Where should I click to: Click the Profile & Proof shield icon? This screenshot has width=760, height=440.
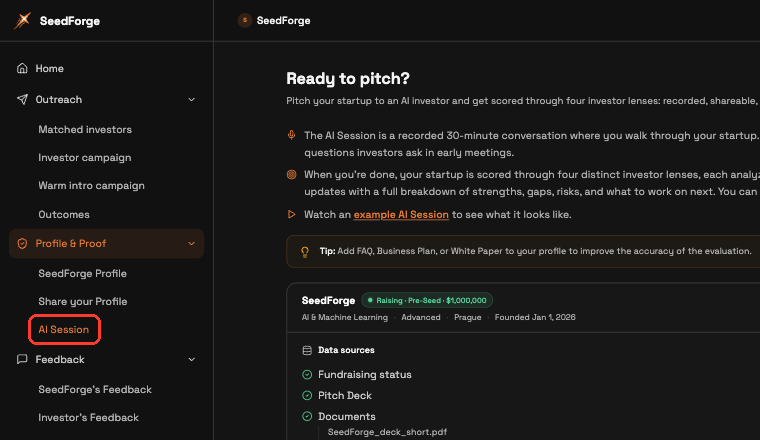(x=22, y=243)
